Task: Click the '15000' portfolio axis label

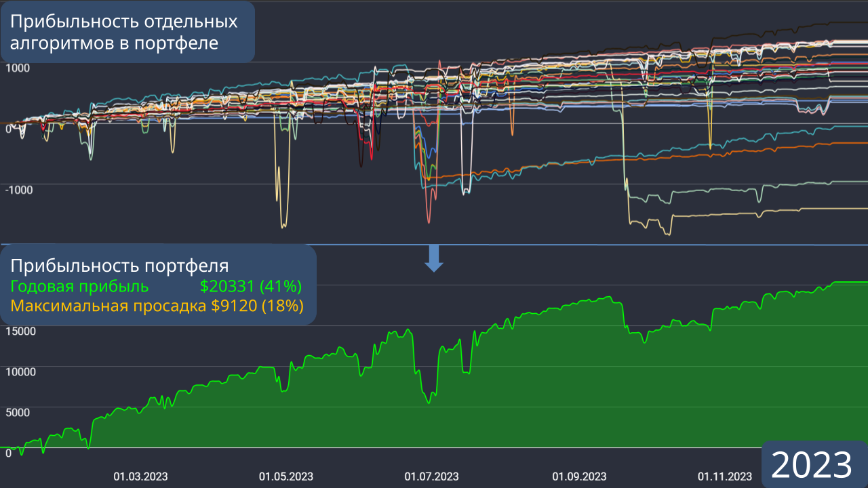Action: coord(20,331)
